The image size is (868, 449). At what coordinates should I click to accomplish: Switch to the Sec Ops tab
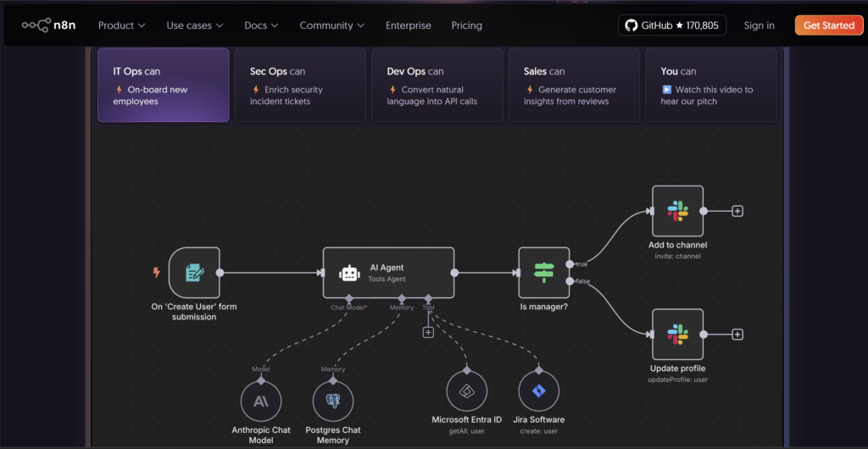coord(300,85)
